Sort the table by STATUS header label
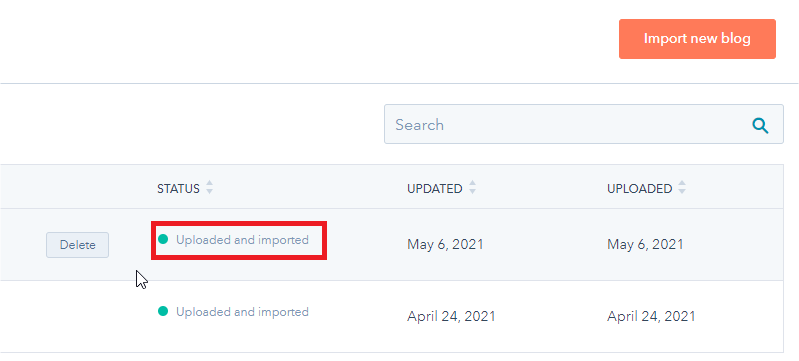This screenshot has height=361, width=799. click(178, 189)
